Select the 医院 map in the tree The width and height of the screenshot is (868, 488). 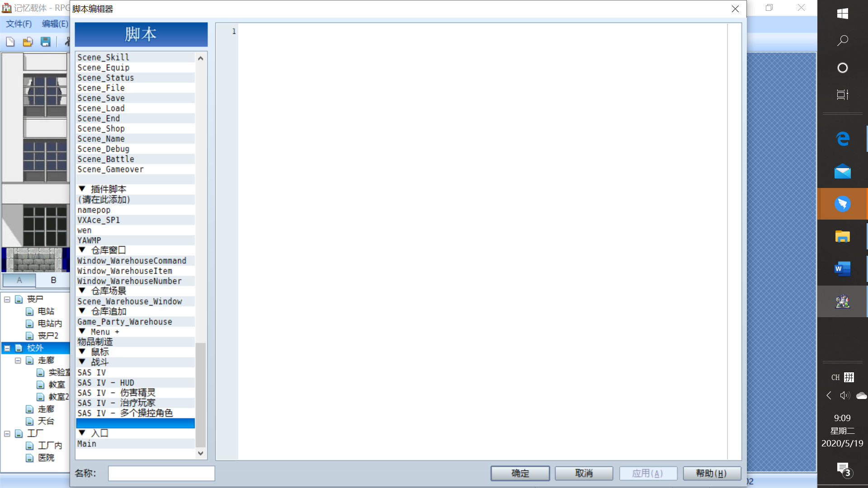46,458
